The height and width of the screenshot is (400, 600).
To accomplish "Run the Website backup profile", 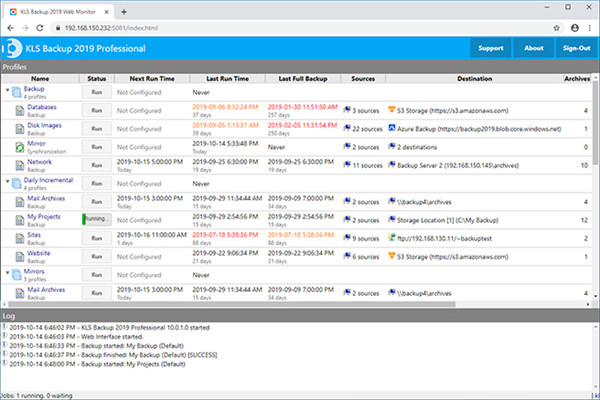I will tap(97, 257).
